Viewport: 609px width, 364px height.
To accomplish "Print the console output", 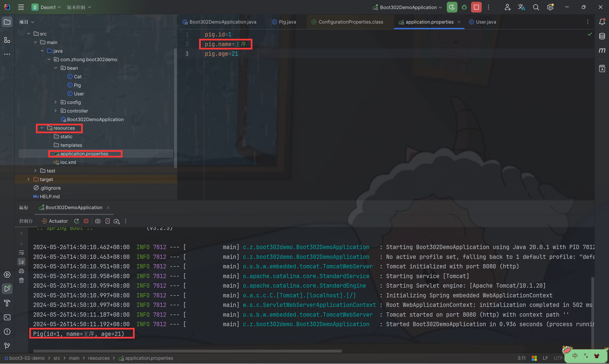I will pyautogui.click(x=21, y=271).
